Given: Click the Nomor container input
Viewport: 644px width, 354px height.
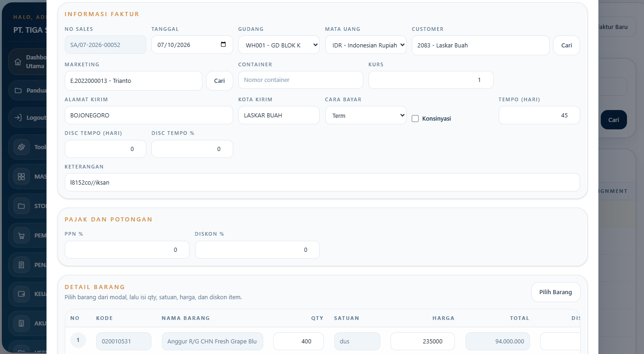Looking at the screenshot, I should 301,80.
